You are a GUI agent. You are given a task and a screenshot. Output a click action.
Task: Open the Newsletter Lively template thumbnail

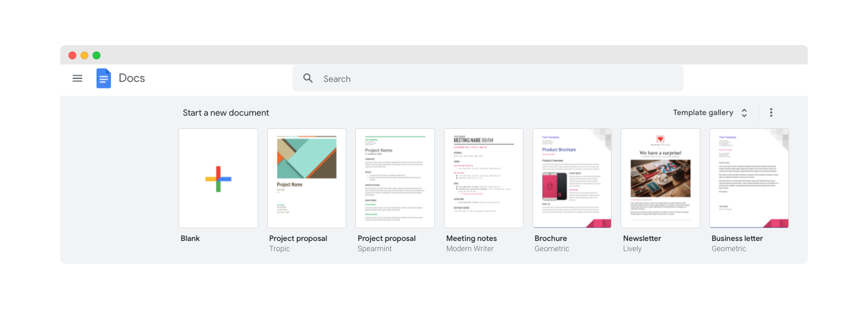pyautogui.click(x=661, y=178)
